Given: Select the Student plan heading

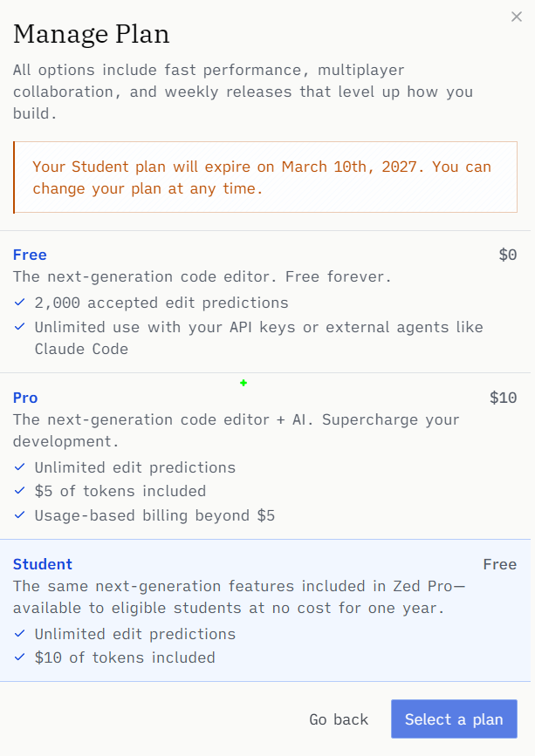Looking at the screenshot, I should tap(43, 564).
